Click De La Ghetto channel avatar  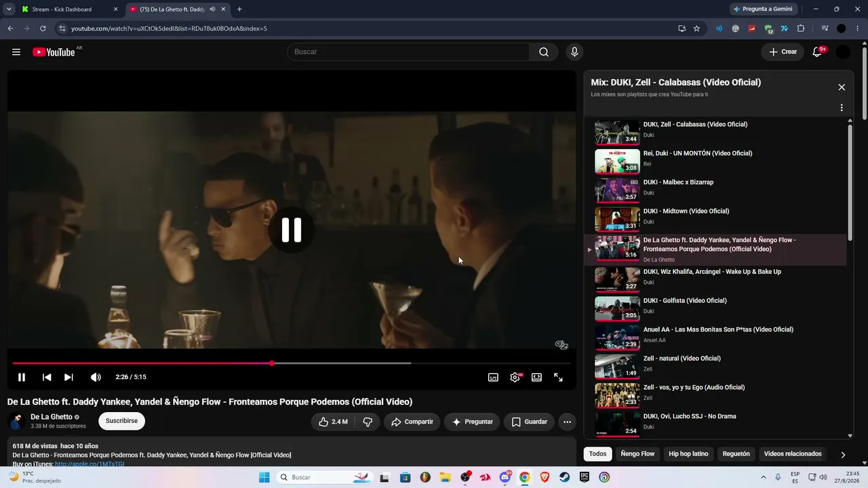click(16, 421)
